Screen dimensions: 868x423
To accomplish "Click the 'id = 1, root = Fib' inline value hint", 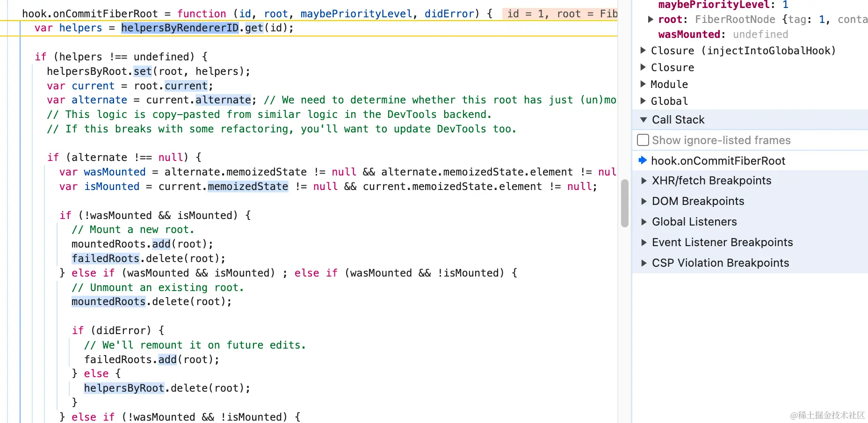I will coord(560,14).
